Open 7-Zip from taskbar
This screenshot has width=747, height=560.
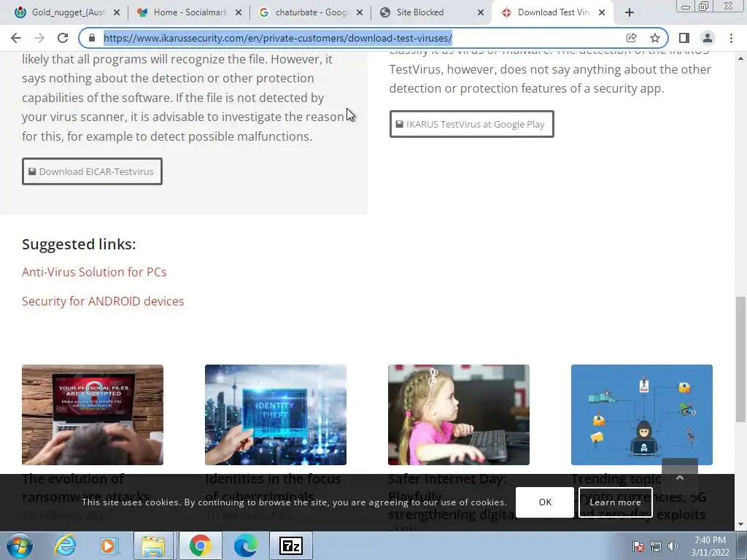(291, 545)
